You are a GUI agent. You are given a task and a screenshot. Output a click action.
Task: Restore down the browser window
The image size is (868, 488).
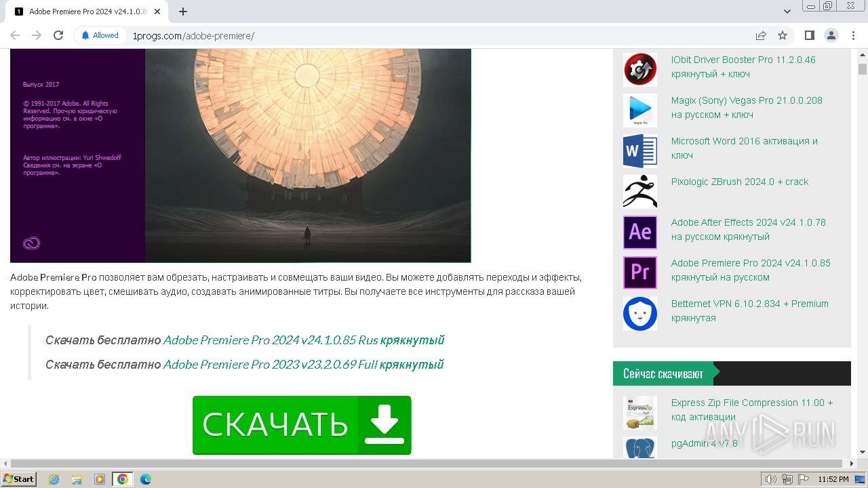tap(827, 5)
